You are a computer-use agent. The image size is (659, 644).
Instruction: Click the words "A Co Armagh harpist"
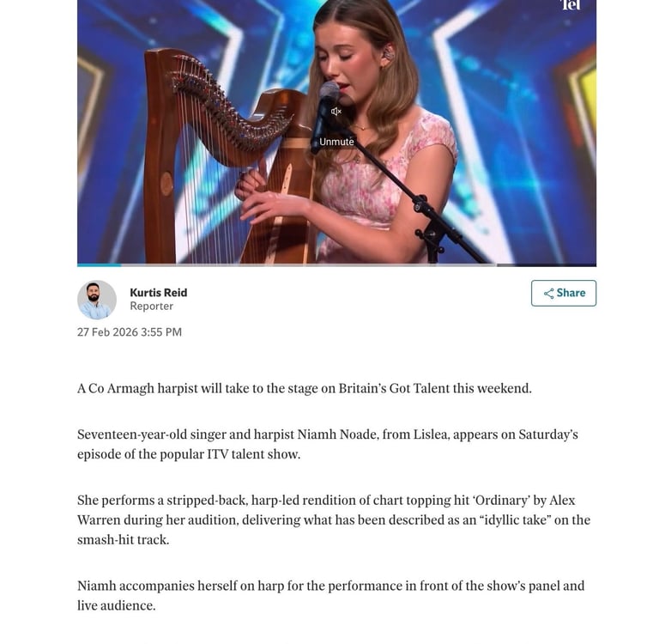click(x=136, y=388)
